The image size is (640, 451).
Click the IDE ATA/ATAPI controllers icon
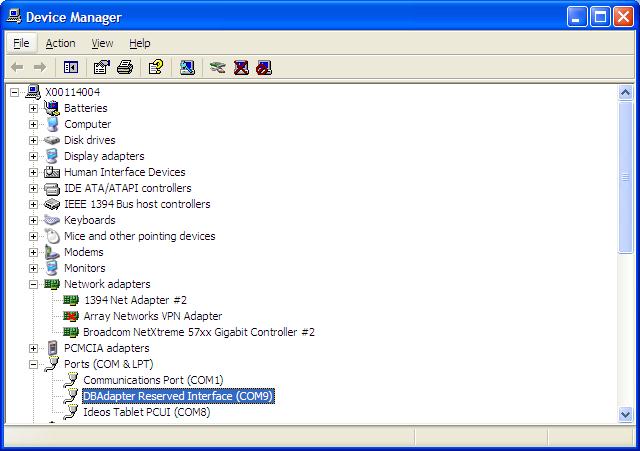pyautogui.click(x=52, y=189)
